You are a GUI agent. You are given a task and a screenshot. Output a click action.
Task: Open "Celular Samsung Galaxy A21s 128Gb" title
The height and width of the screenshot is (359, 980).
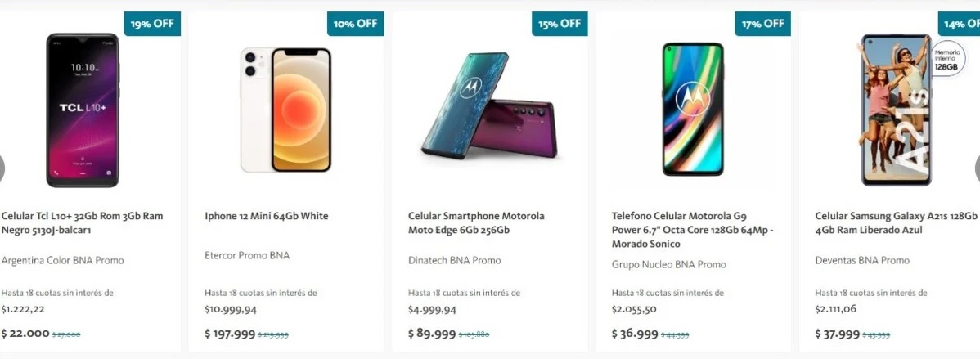[896, 223]
